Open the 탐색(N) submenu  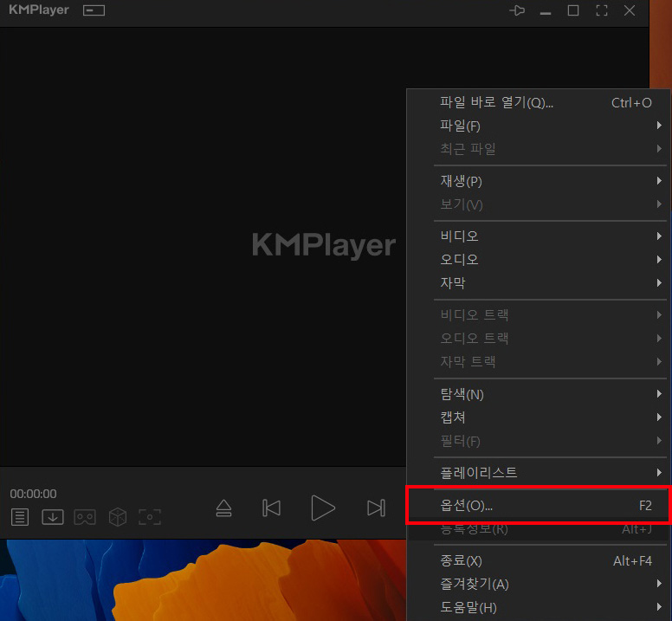(538, 394)
